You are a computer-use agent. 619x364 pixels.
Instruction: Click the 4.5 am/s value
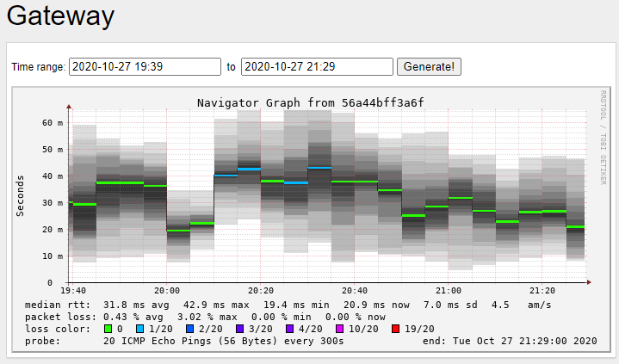(x=521, y=305)
